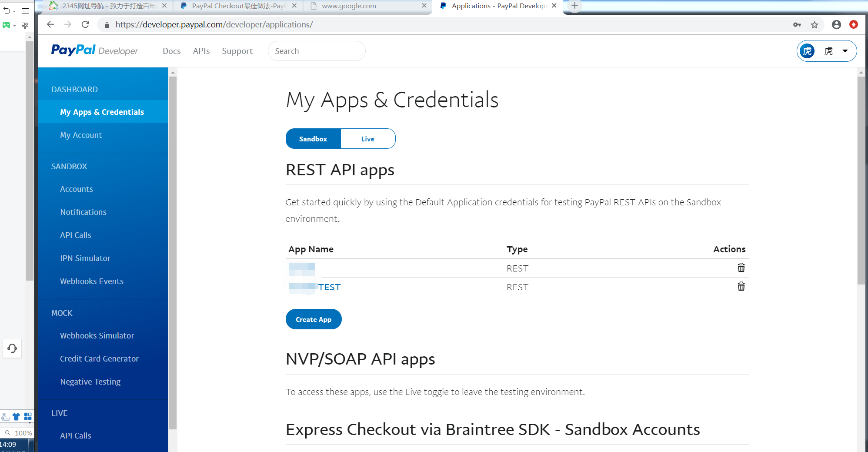
Task: Bookmark this page with the star icon
Action: [x=815, y=25]
